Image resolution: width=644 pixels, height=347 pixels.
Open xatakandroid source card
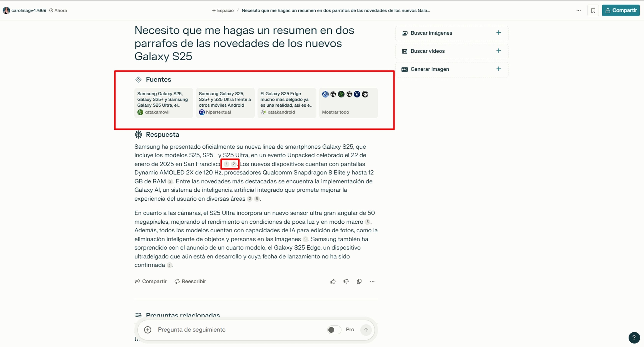click(x=287, y=103)
